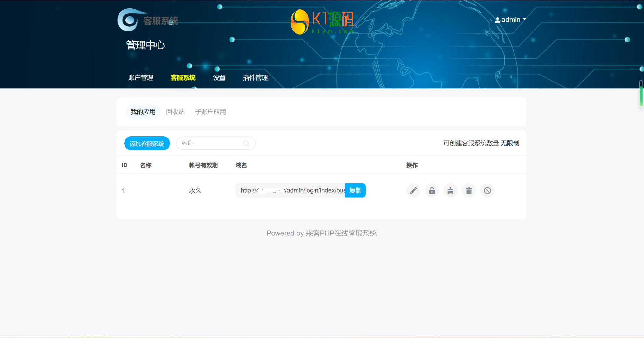The width and height of the screenshot is (644, 338).
Task: Open the 账户管理 menu item
Action: [x=141, y=78]
